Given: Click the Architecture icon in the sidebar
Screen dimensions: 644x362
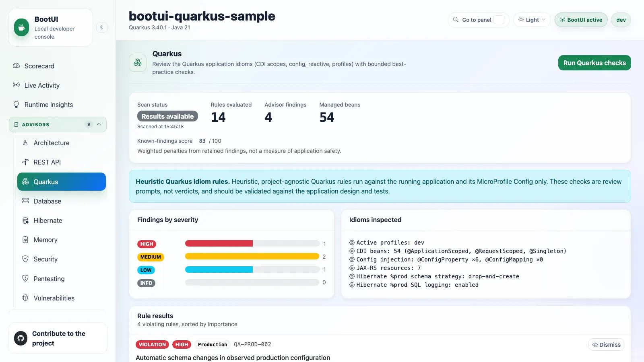Looking at the screenshot, I should (25, 143).
